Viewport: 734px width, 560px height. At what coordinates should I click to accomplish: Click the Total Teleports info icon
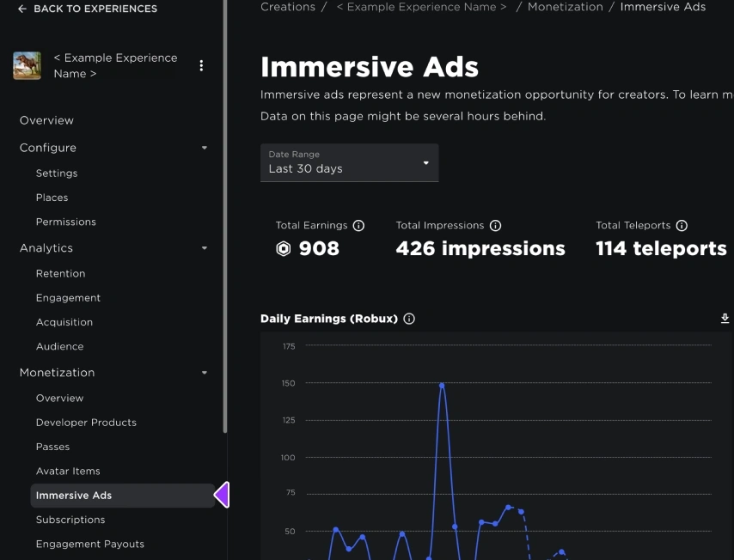[682, 226]
